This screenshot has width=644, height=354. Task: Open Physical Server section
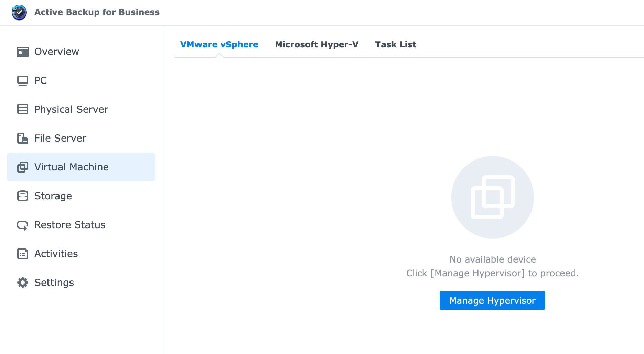click(x=81, y=109)
